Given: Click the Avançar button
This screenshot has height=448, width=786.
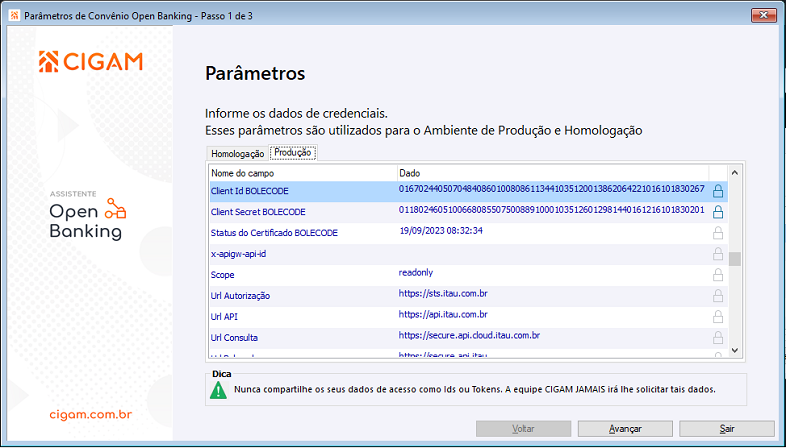Looking at the screenshot, I should 625,429.
